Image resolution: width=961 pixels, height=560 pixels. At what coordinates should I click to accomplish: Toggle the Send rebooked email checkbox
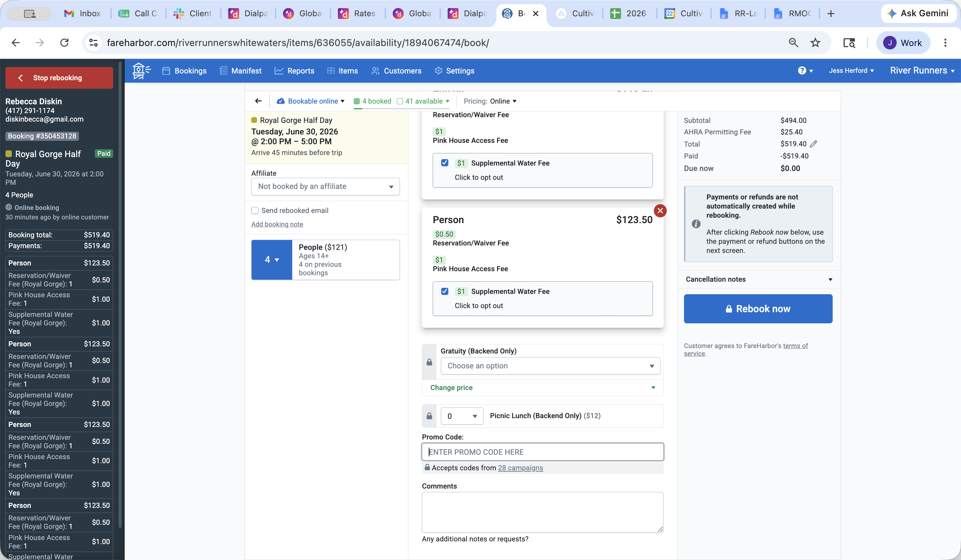[x=255, y=211]
